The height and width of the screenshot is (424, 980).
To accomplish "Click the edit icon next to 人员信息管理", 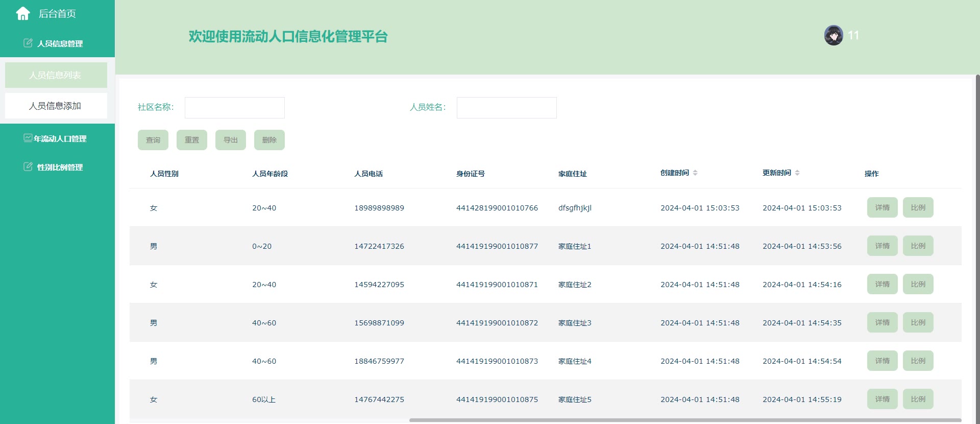I will click(28, 43).
